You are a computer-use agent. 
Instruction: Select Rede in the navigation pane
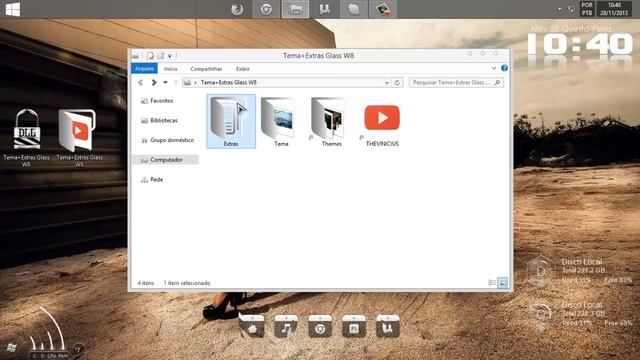pyautogui.click(x=152, y=179)
